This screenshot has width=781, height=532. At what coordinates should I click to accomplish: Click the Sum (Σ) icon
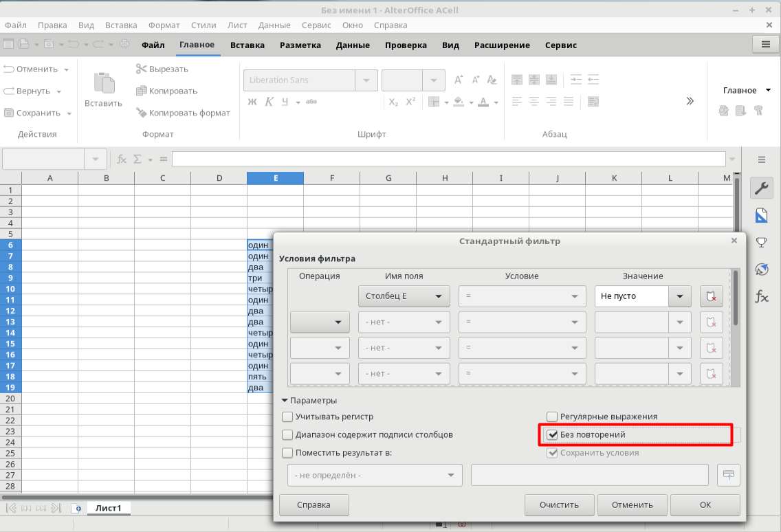tap(137, 159)
